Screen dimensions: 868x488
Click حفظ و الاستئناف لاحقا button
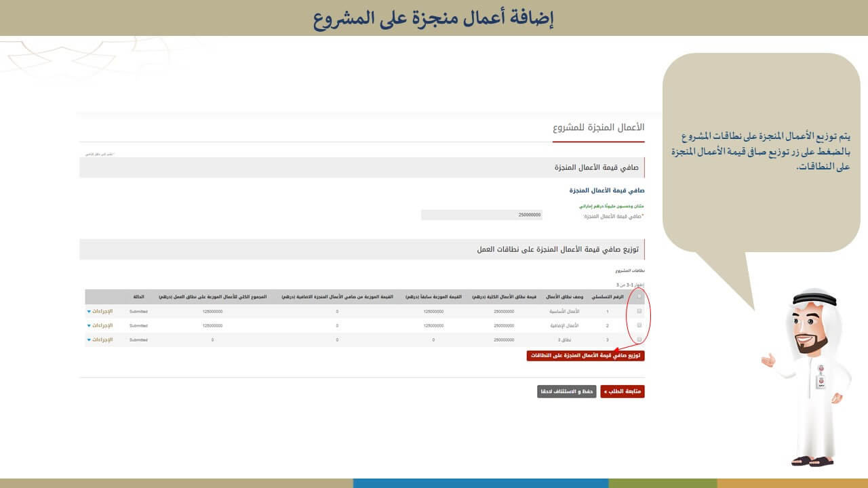tap(566, 392)
